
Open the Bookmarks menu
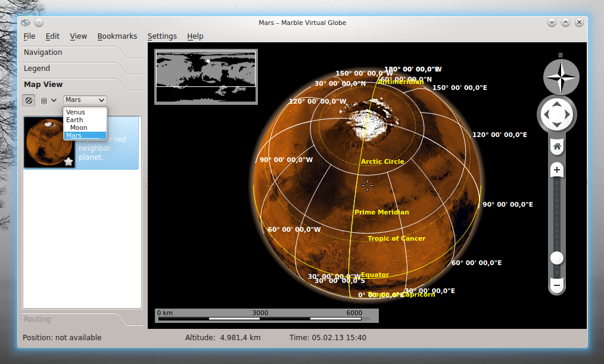pos(117,36)
